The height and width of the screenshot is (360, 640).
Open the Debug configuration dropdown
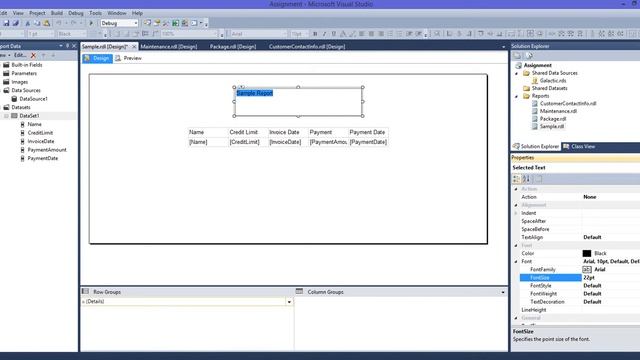[x=136, y=23]
